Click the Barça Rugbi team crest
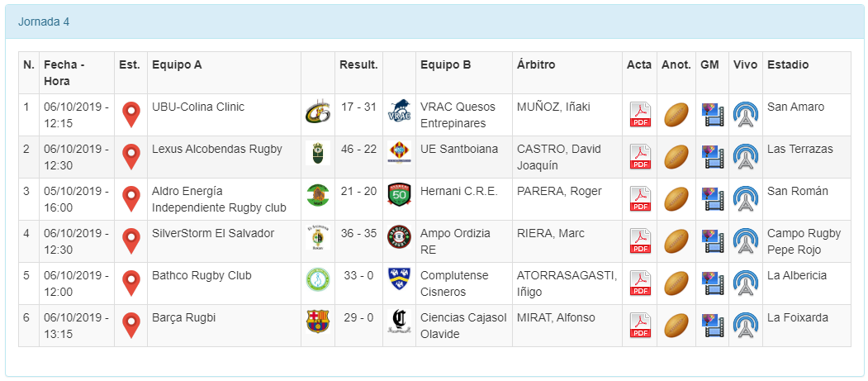The width and height of the screenshot is (868, 381). pos(317,321)
